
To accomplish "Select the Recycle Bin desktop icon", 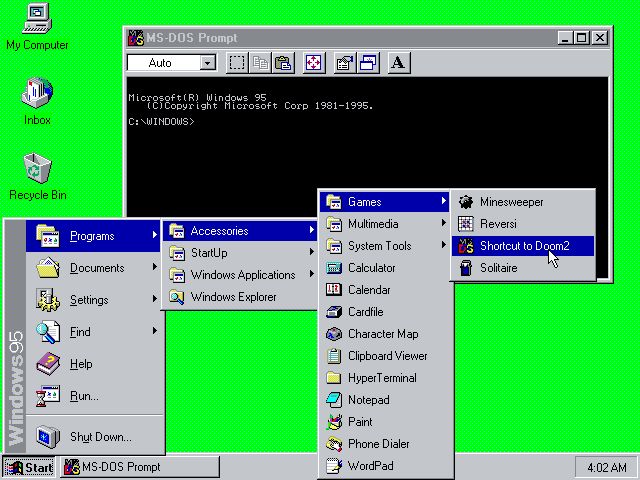I will click(38, 176).
